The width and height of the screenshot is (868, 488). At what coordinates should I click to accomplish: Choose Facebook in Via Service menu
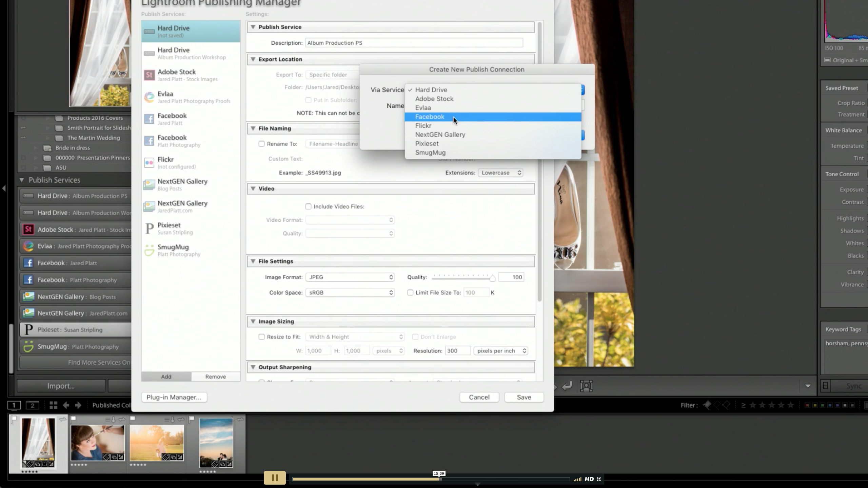pos(493,117)
